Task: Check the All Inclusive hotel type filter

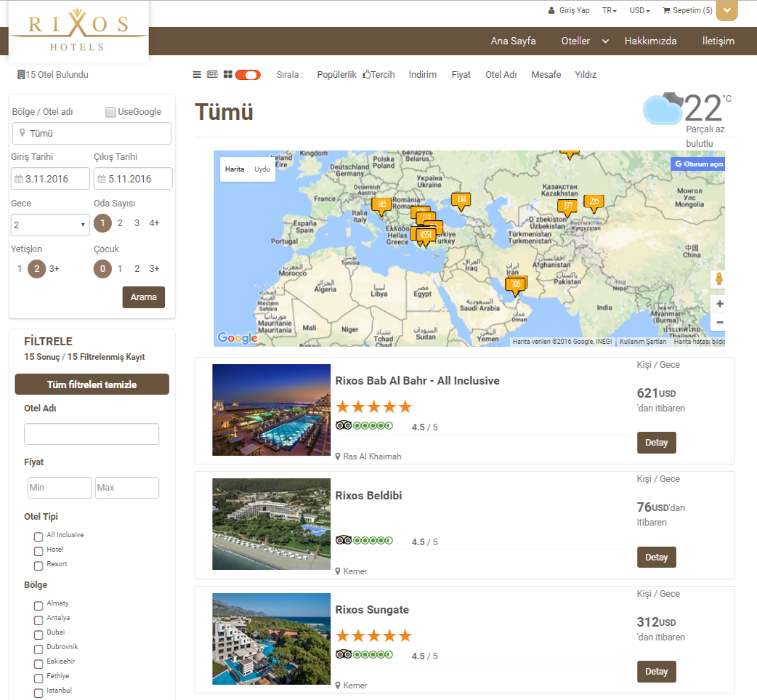Action: tap(39, 536)
